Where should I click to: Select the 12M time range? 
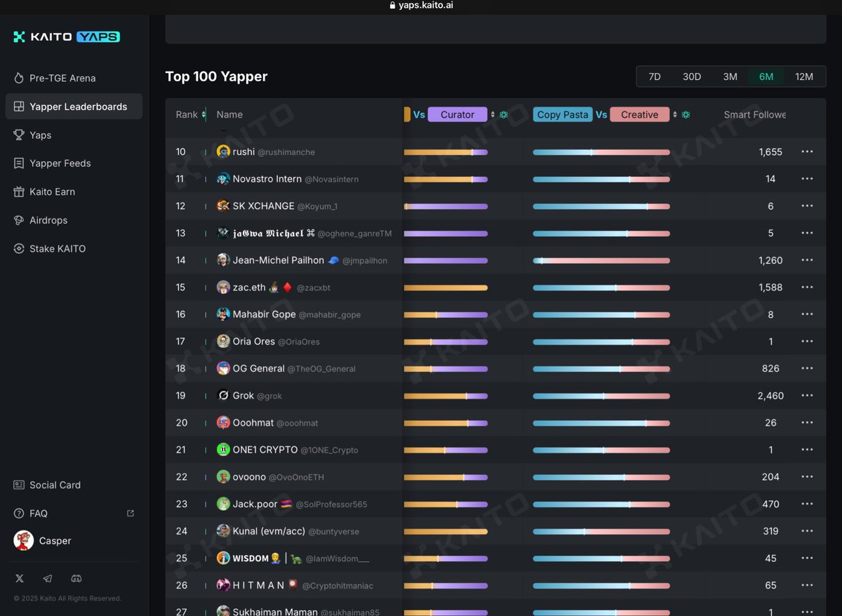804,76
